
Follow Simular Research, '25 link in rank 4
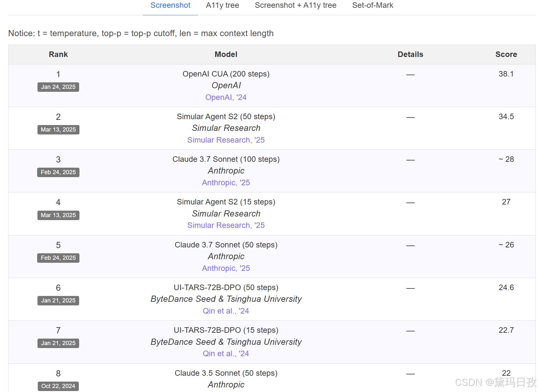click(x=226, y=225)
